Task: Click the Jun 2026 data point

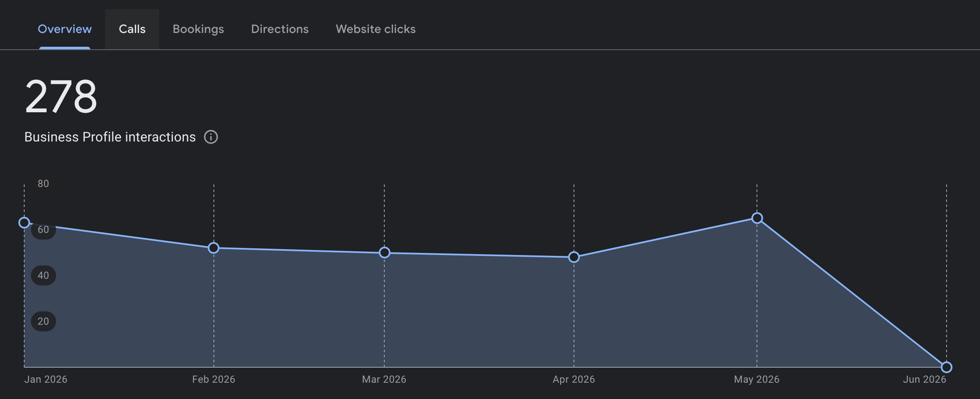Action: (x=947, y=367)
